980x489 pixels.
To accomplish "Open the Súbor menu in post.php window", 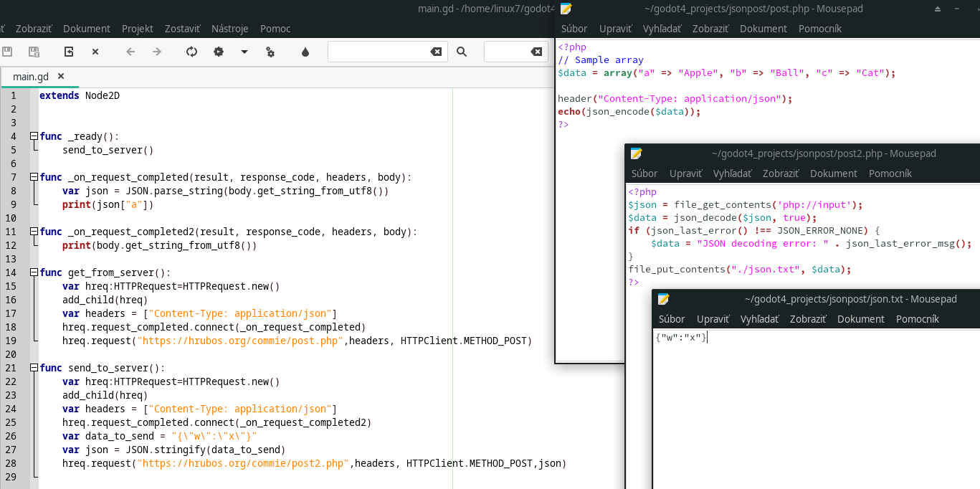I will [574, 28].
